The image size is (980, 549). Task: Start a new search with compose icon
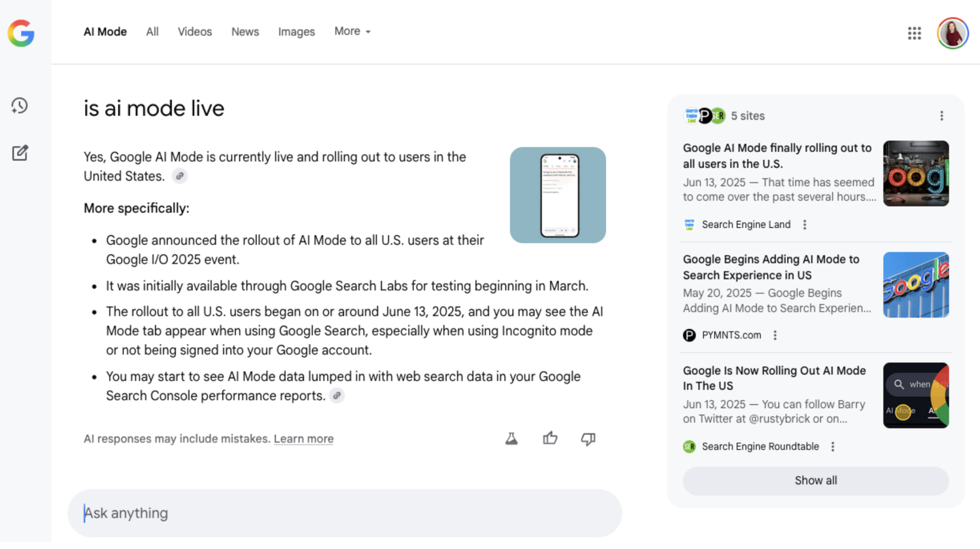point(20,152)
